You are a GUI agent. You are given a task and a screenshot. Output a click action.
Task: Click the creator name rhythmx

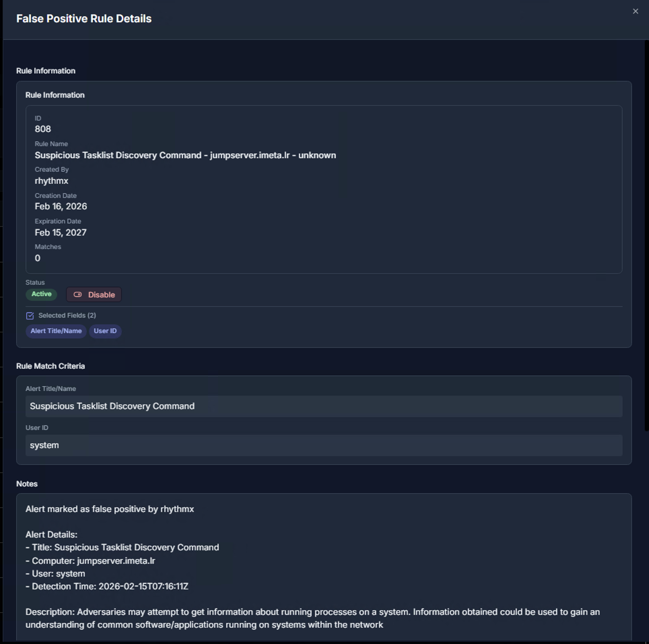click(51, 181)
